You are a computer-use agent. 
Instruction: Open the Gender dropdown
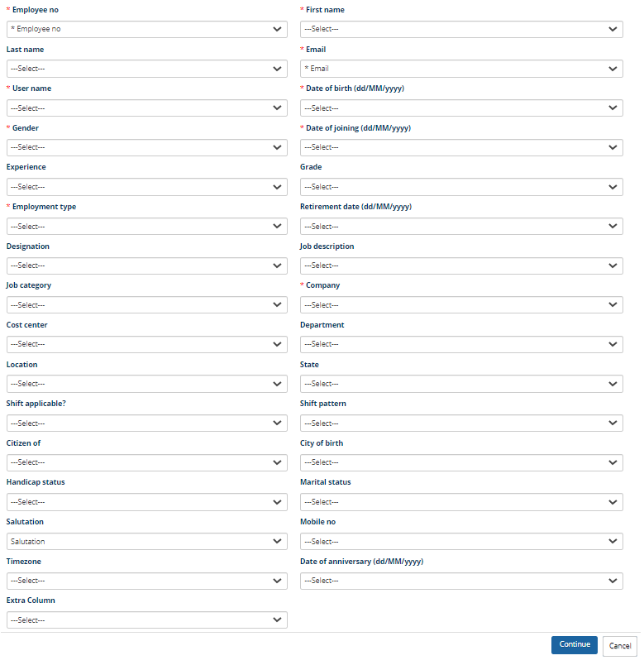(x=147, y=147)
